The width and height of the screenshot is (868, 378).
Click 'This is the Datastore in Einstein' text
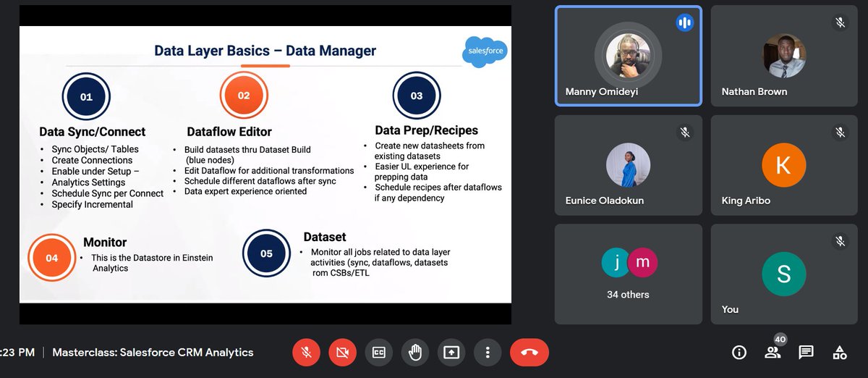click(x=152, y=258)
